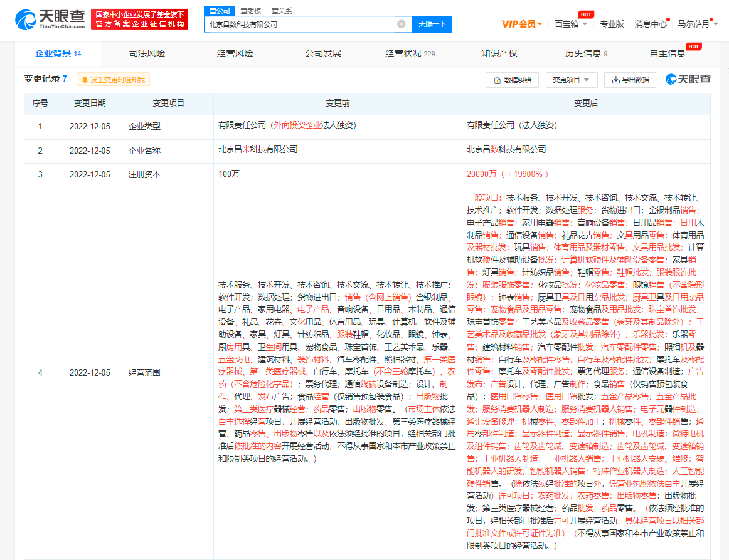729x560 pixels.
Task: Select the 查老板 search tab
Action: pyautogui.click(x=250, y=11)
